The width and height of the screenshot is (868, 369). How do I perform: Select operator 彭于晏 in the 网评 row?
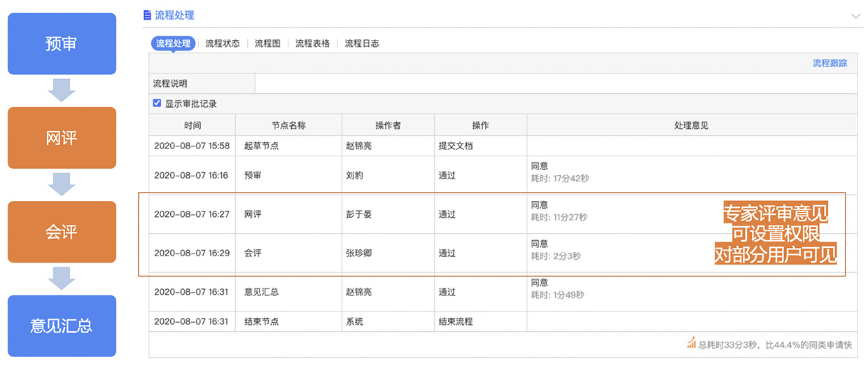(359, 214)
